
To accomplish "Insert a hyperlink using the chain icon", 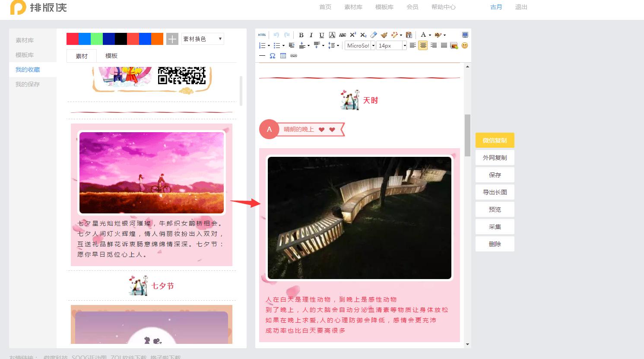I will (294, 56).
